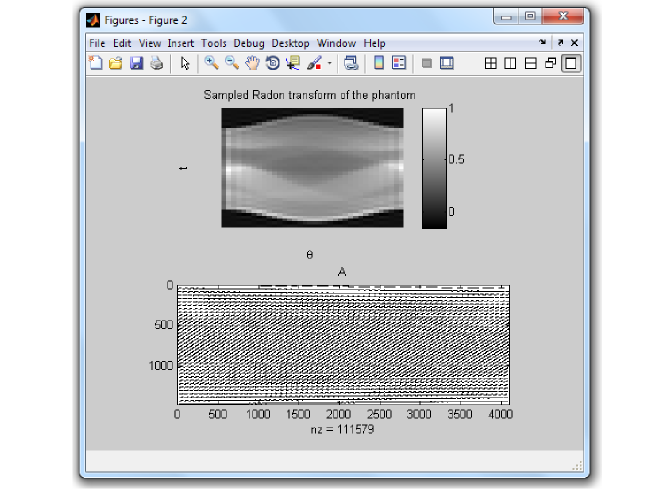Select the Zoom In tool
This screenshot has width=664, height=498.
click(211, 63)
